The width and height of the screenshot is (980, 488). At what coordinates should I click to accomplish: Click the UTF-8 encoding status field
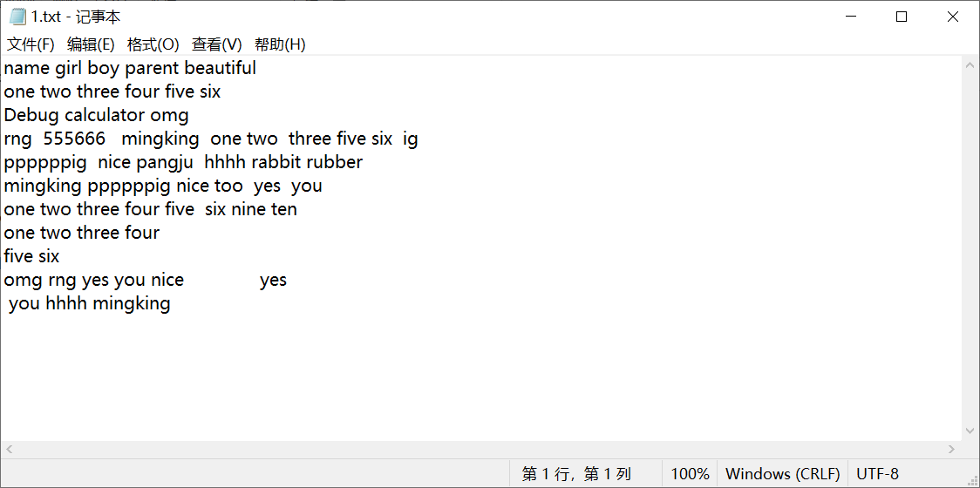pyautogui.click(x=877, y=474)
